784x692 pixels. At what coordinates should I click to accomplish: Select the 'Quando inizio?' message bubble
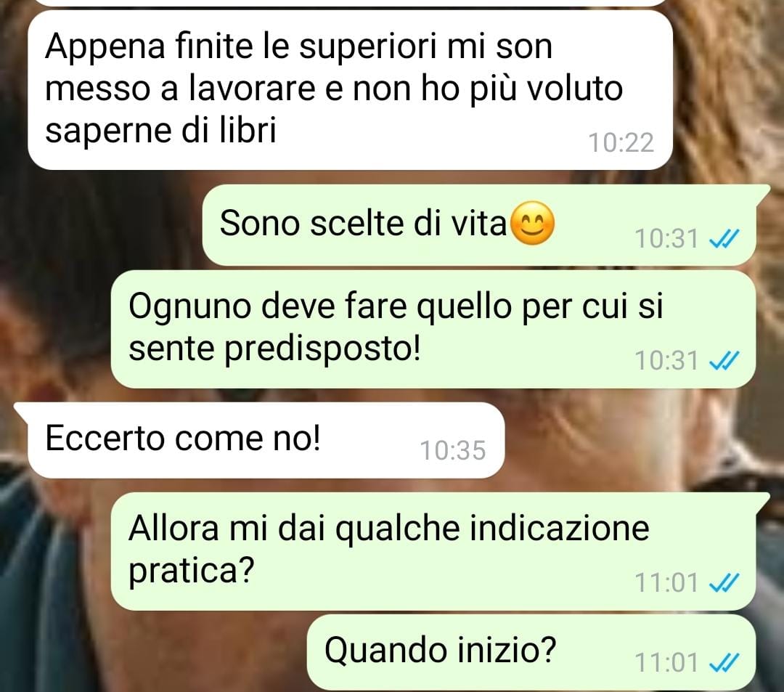[x=531, y=653]
